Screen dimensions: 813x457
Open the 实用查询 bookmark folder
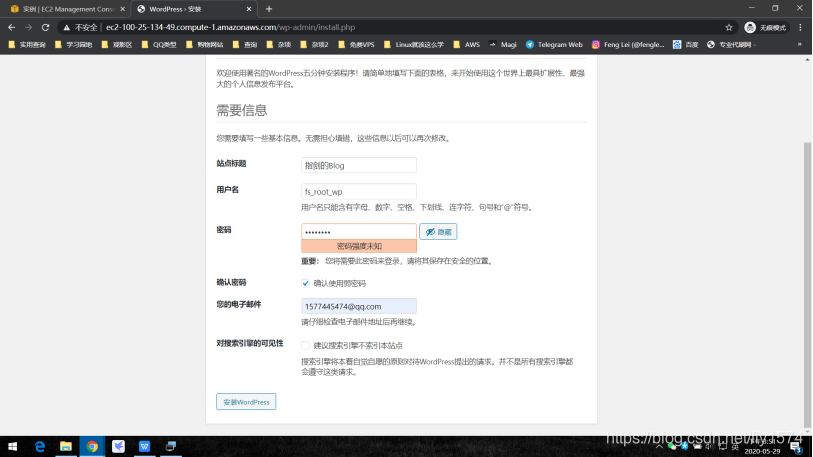coord(27,45)
